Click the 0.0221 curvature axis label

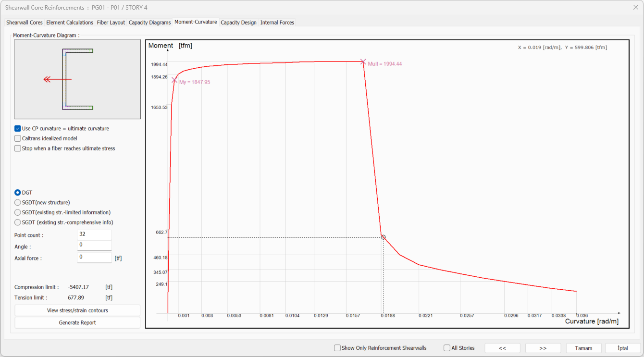(426, 316)
